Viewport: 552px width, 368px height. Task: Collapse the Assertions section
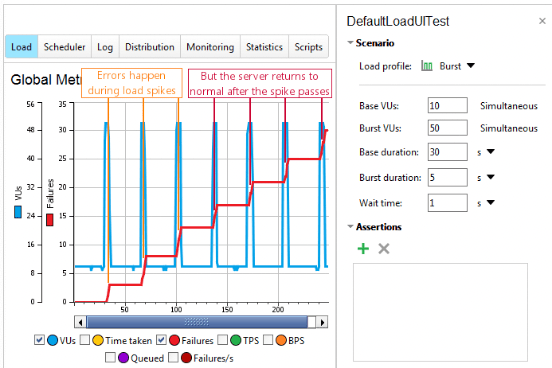click(x=350, y=226)
